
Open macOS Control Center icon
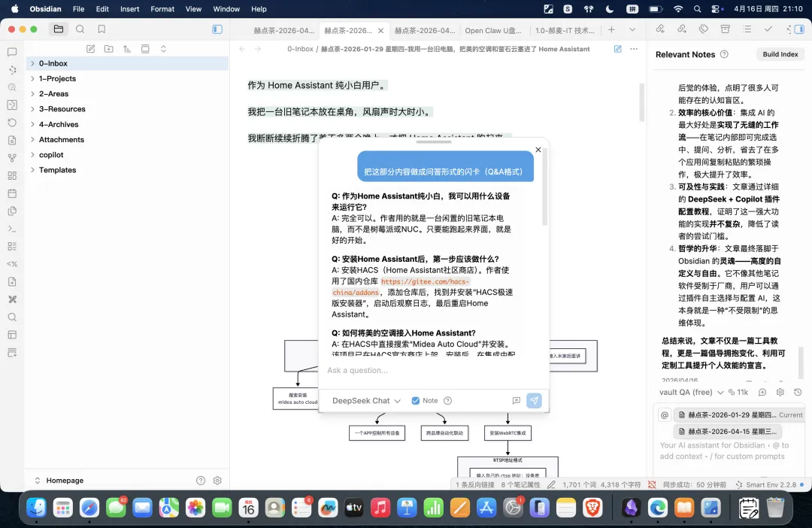click(717, 9)
